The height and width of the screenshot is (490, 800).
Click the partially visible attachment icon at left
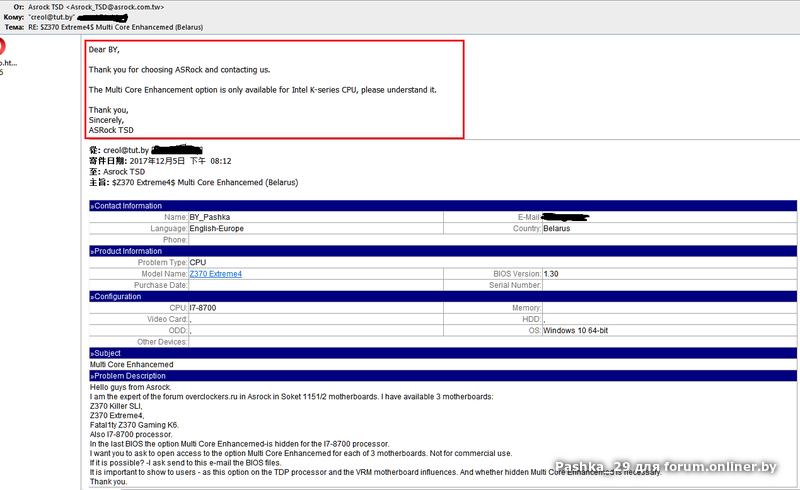tap(2, 47)
